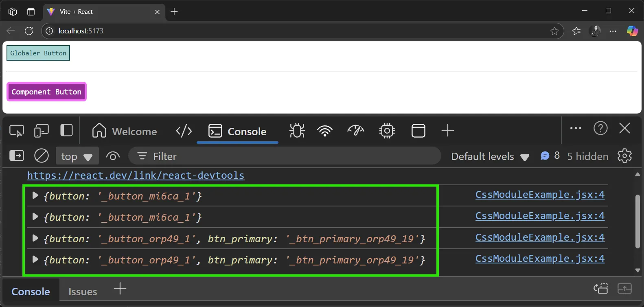Select the Console tab in bottom drawer

pos(31,292)
